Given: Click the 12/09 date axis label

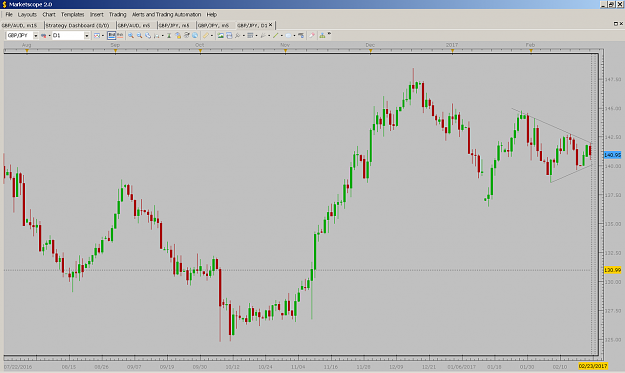Looking at the screenshot, I should coord(396,367).
